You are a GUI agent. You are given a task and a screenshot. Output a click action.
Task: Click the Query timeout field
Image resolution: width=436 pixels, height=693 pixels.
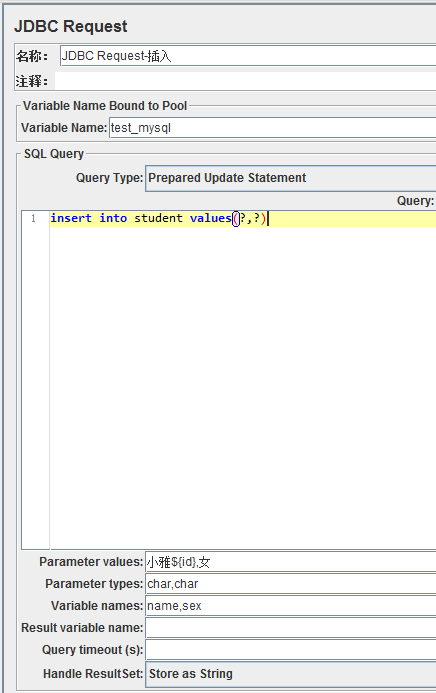pyautogui.click(x=291, y=650)
